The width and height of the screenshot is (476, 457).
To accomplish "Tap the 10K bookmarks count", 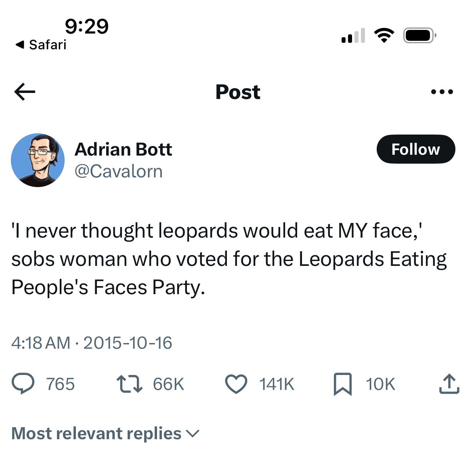I will coord(380,384).
